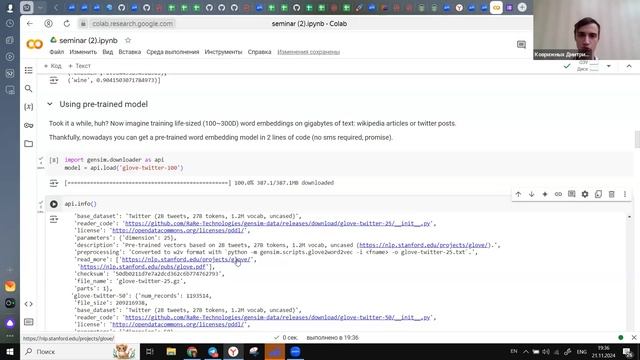
Task: Open the stanford glove link in description line
Action: pyautogui.click(x=424, y=245)
